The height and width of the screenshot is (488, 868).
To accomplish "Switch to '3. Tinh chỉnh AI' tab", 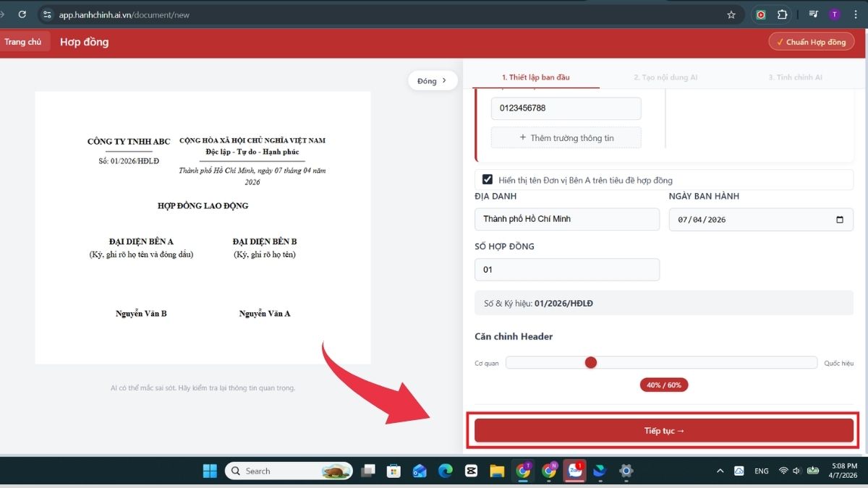I will 795,77.
